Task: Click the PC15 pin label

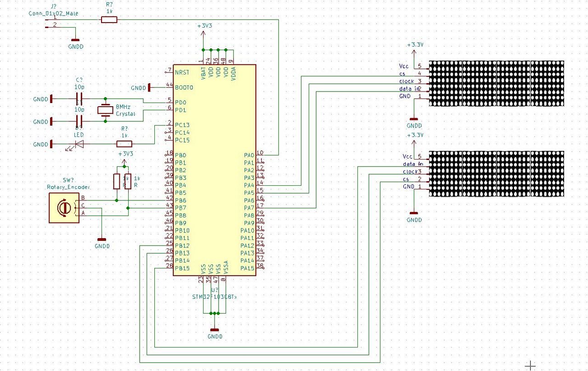Action: [x=182, y=140]
